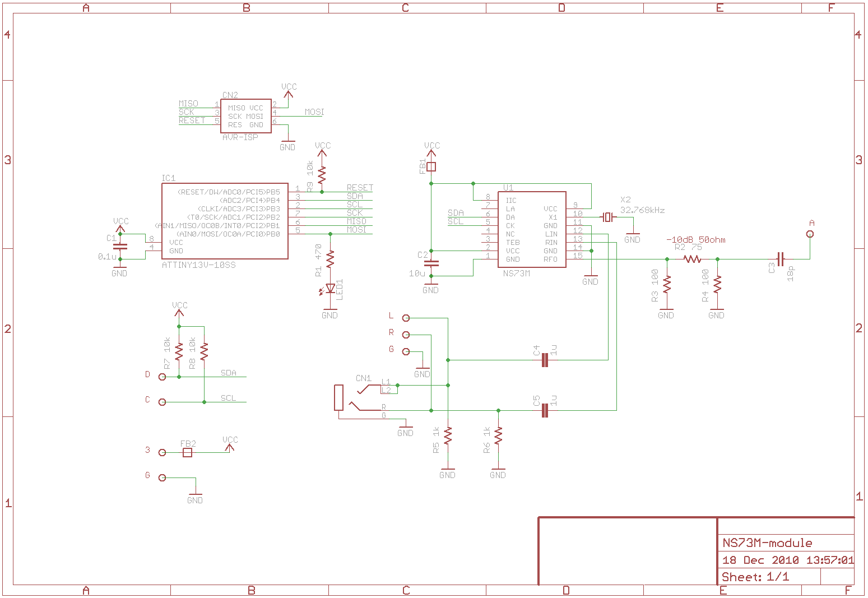
Task: Select the R1 470 resistor symbol
Action: 330,258
